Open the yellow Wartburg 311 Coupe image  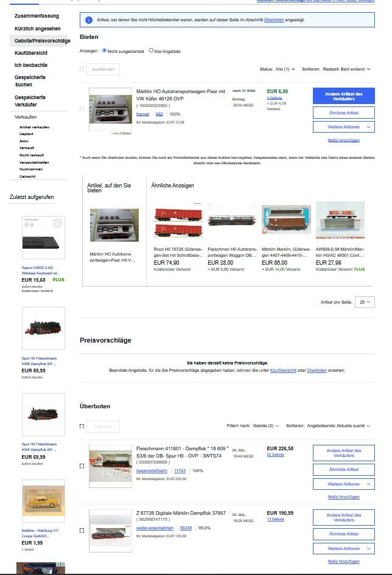pos(43,503)
